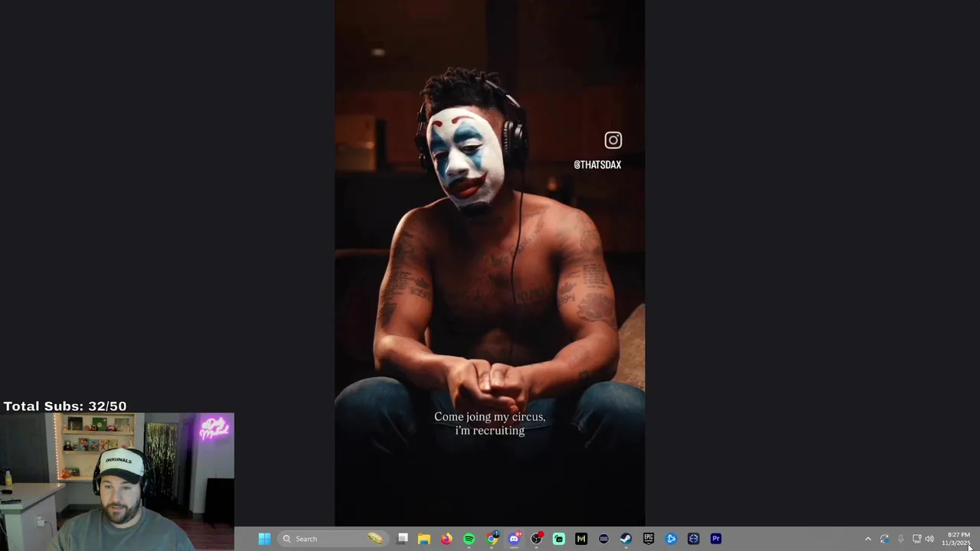Click the microphone tray icon
The width and height of the screenshot is (980, 551).
point(900,539)
